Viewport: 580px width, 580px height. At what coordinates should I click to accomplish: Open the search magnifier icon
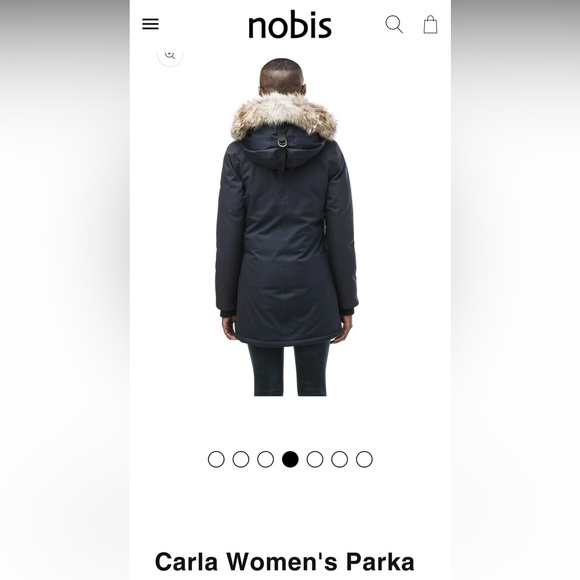[x=394, y=24]
